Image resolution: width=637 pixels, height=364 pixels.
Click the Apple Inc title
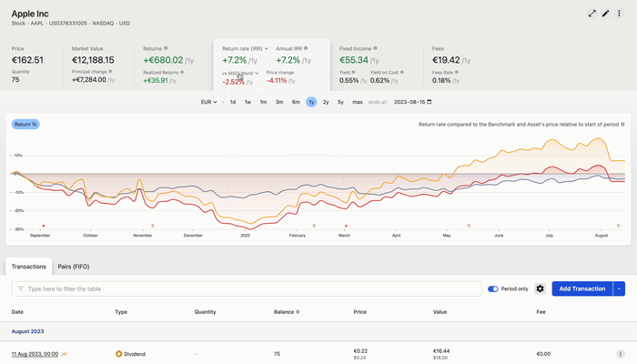click(30, 14)
